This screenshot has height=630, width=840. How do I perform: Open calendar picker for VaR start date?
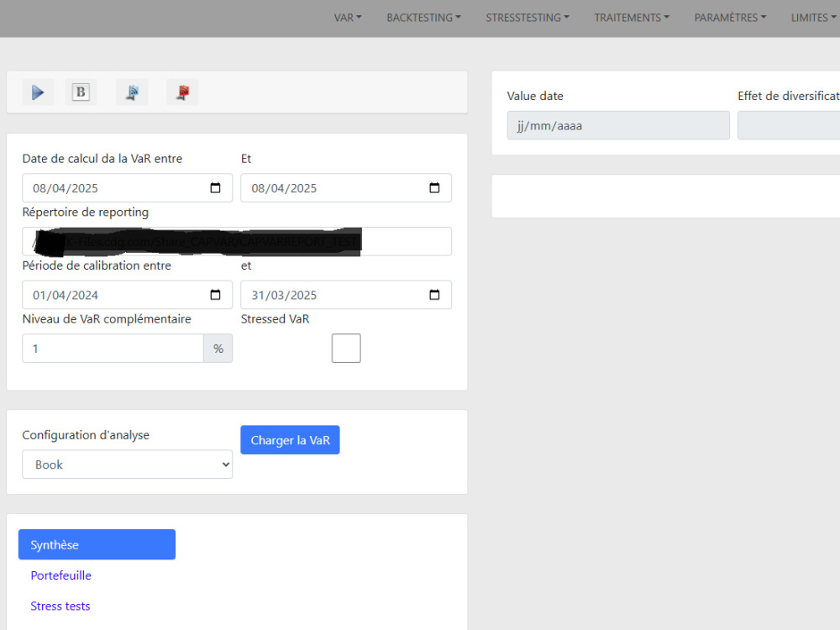(x=215, y=188)
